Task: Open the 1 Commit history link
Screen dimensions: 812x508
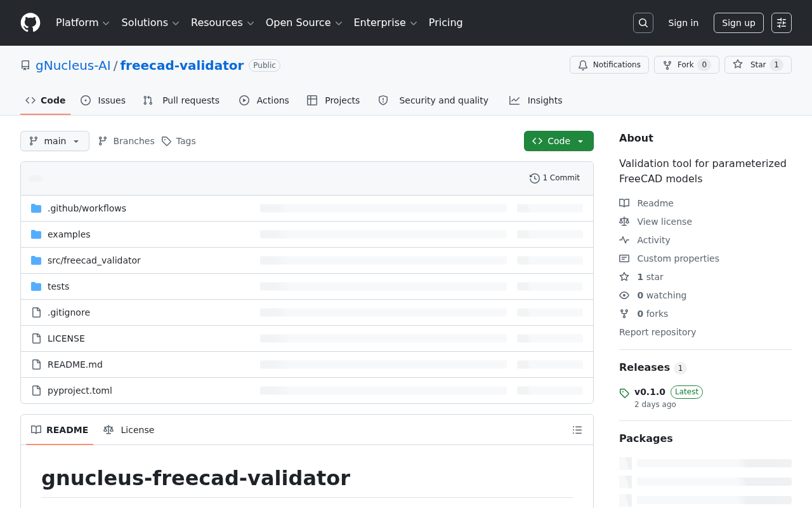Action: click(x=554, y=178)
